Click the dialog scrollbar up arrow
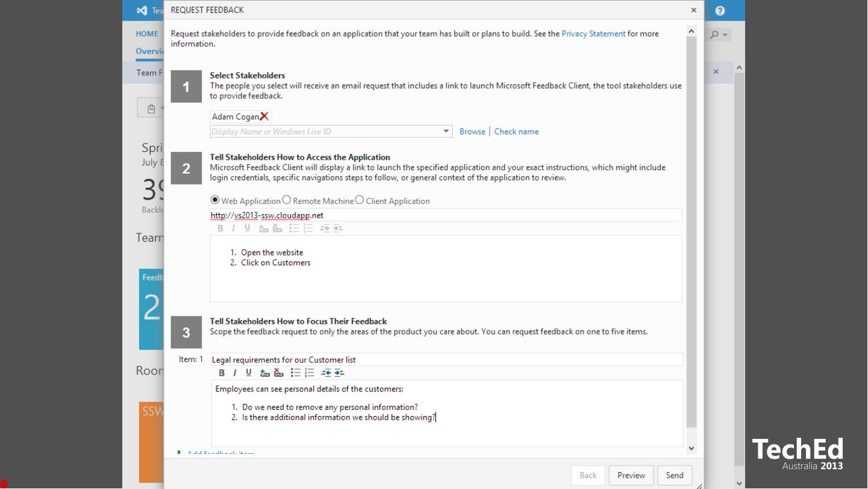 (692, 31)
